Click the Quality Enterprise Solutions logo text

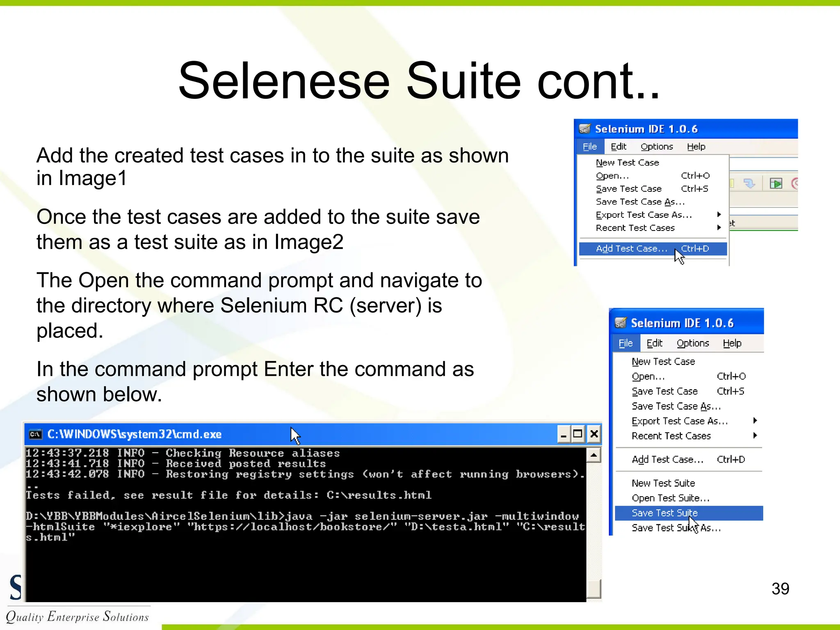pos(77,616)
